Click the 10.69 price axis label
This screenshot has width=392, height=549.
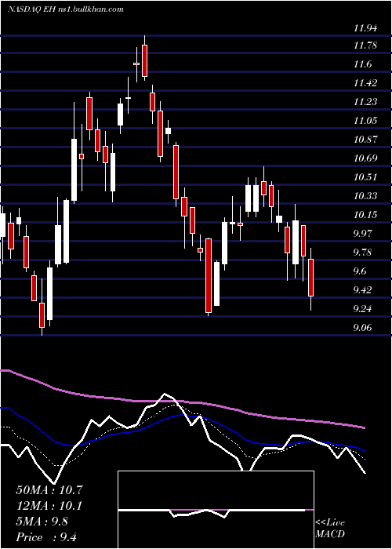(365, 158)
